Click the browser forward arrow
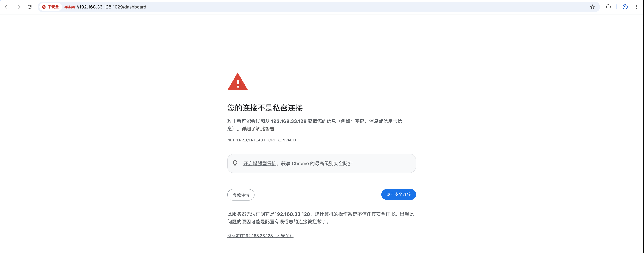 18,7
